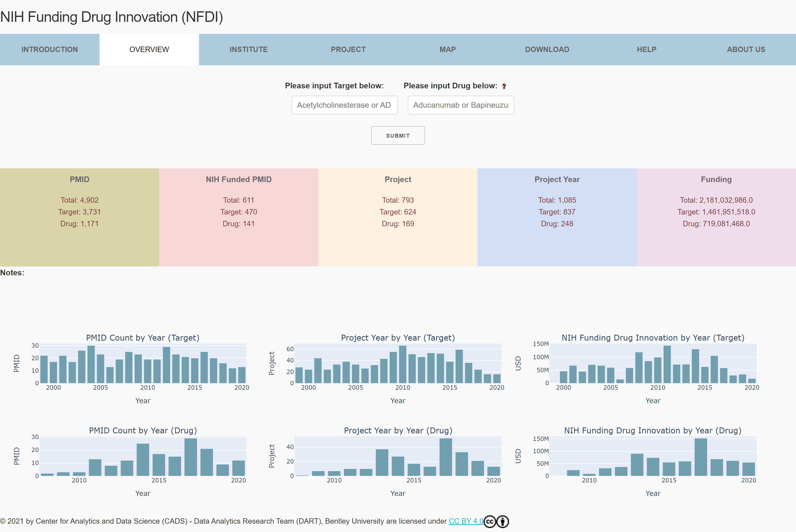View the ABOUT US tab
This screenshot has width=796, height=532.
pos(746,49)
